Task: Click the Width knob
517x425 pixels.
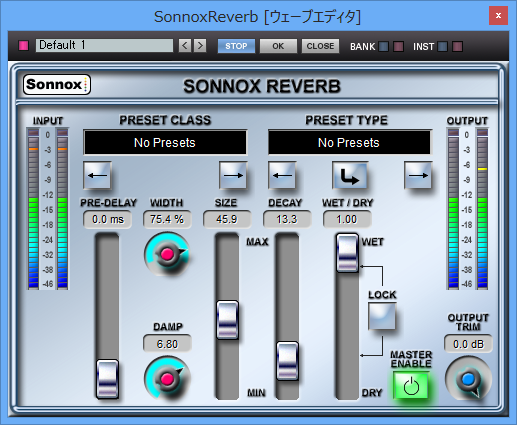Action: coord(167,254)
